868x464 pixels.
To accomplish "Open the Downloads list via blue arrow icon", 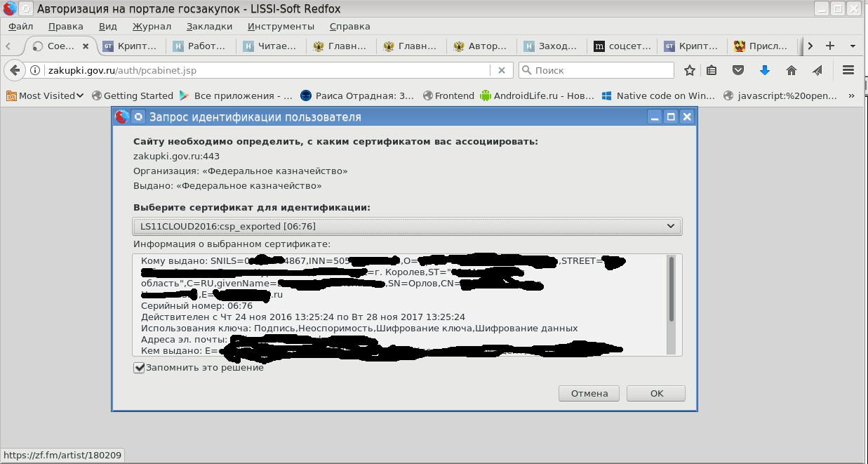I will pos(764,70).
